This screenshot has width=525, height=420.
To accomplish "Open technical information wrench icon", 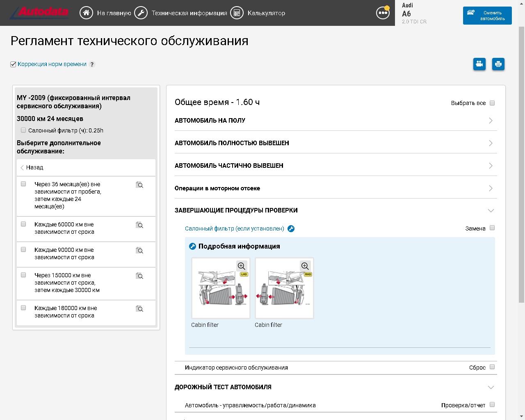I will tap(141, 13).
